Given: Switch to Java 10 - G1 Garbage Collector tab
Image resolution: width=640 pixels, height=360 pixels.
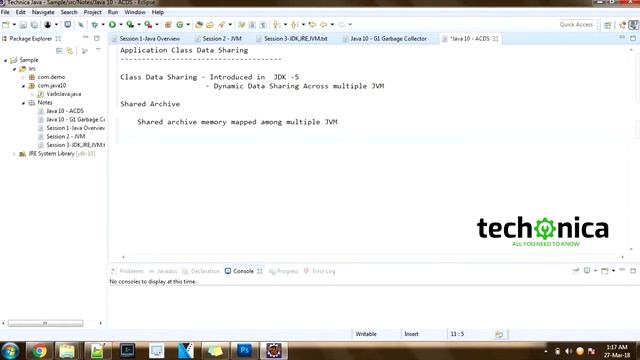Looking at the screenshot, I should click(388, 39).
